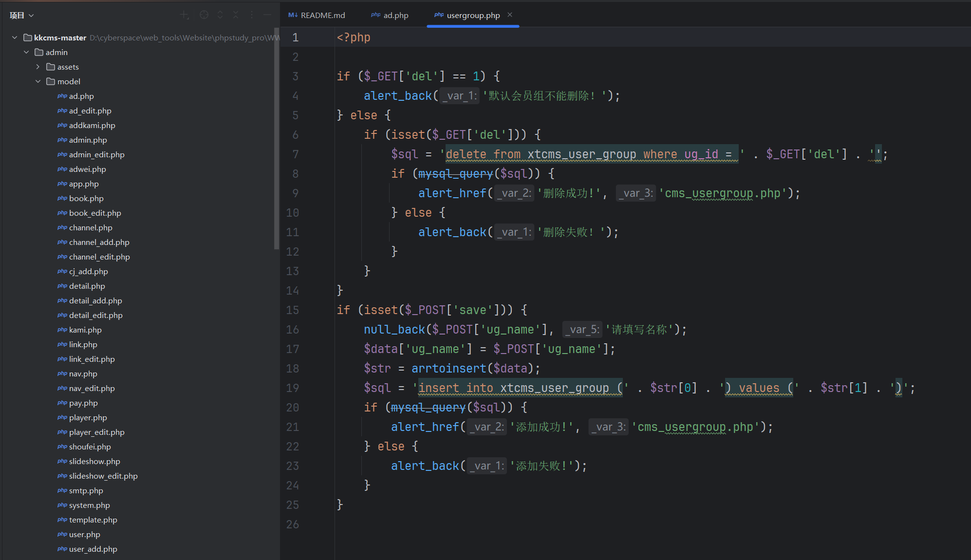Click Select Opened File crosshair icon
The width and height of the screenshot is (971, 560).
click(x=204, y=15)
